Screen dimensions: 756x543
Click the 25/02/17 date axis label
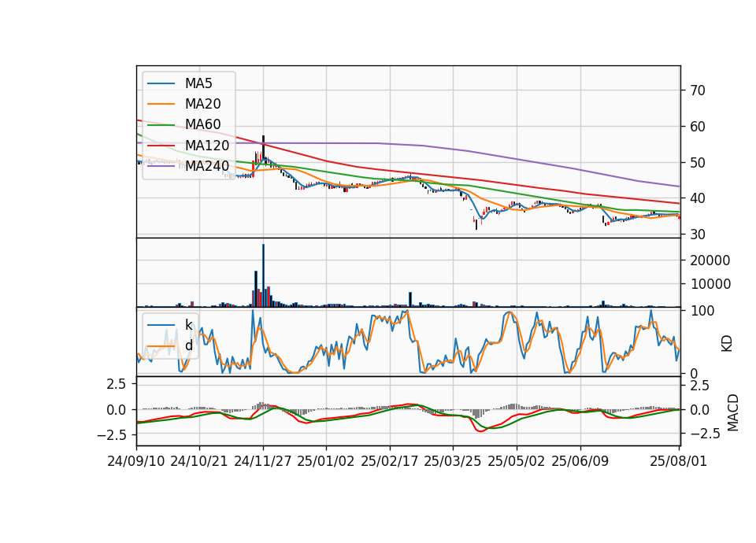(390, 461)
